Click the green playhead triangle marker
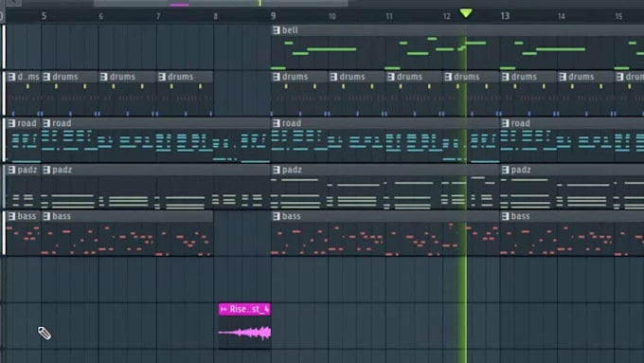This screenshot has height=363, width=644. pos(466,13)
